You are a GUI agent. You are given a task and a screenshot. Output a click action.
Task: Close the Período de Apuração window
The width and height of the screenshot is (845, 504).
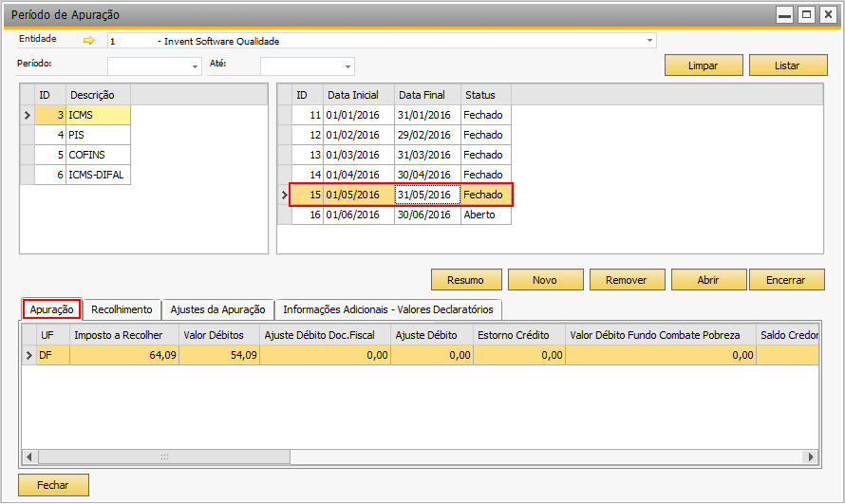point(828,14)
